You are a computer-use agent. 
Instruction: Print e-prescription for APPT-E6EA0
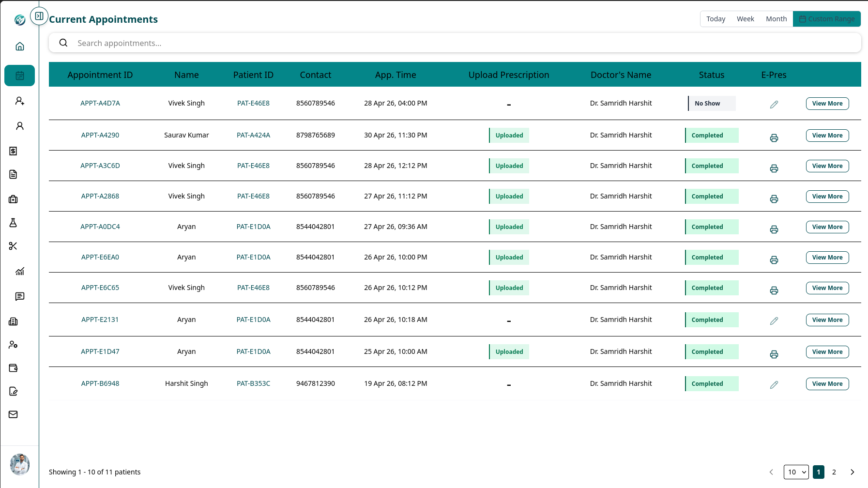[774, 260]
